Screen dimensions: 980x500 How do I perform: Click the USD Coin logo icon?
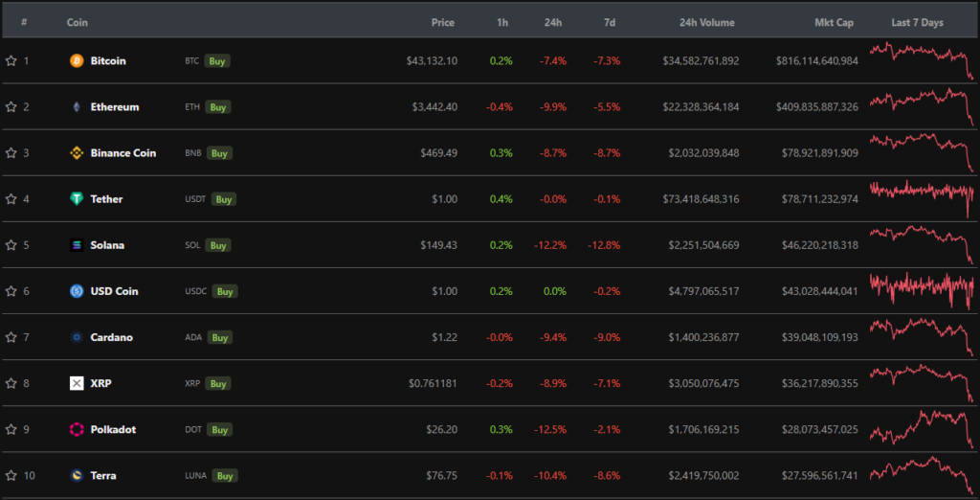(x=77, y=291)
